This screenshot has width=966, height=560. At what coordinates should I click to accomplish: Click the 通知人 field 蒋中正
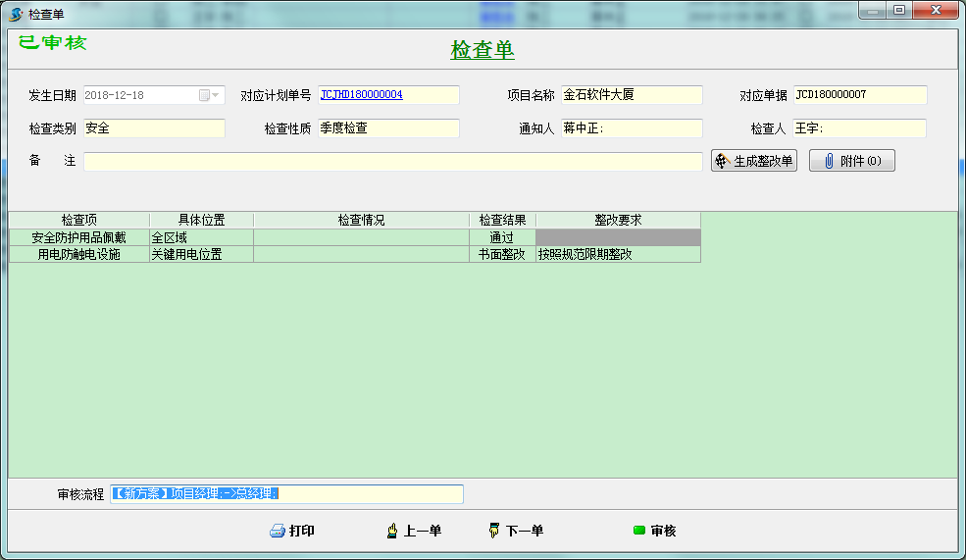[632, 128]
